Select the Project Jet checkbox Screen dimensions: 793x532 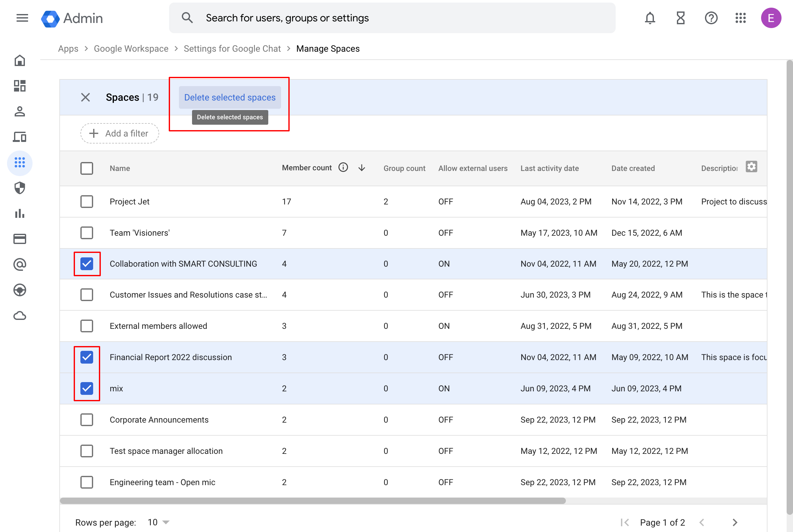point(86,202)
